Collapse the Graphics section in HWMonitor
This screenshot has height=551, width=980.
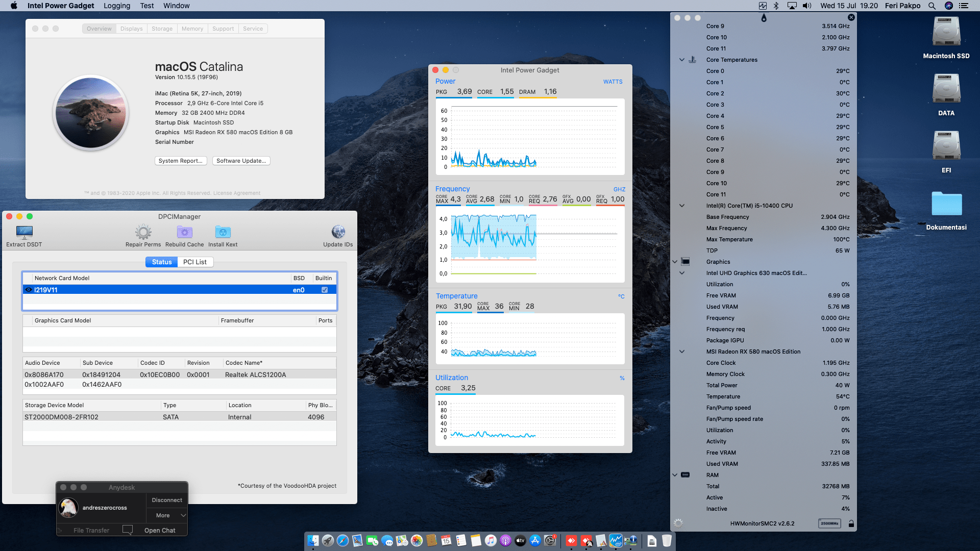tap(675, 261)
